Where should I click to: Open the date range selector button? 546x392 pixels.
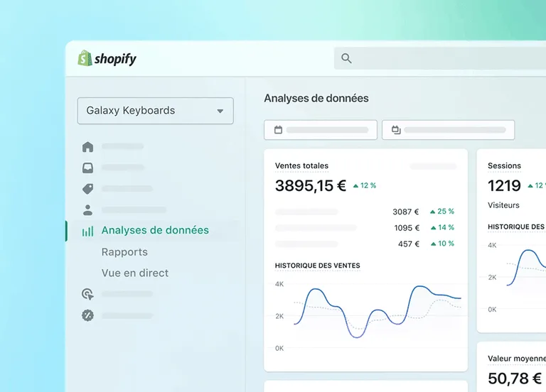[x=321, y=130]
